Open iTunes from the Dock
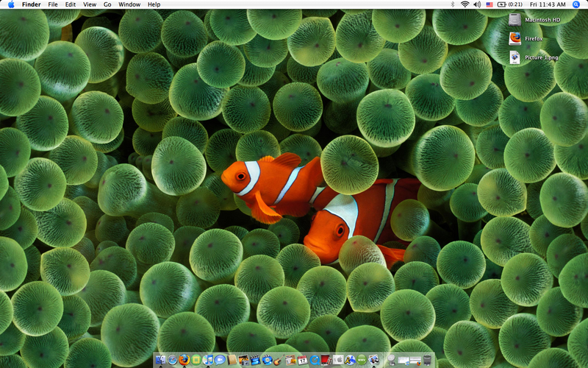This screenshot has width=588, height=368. (x=208, y=360)
